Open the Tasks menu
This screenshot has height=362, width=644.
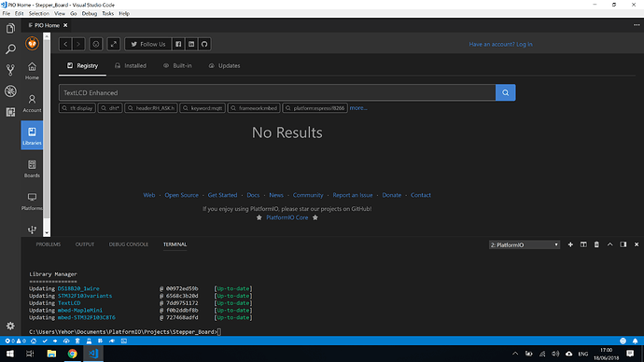[107, 14]
